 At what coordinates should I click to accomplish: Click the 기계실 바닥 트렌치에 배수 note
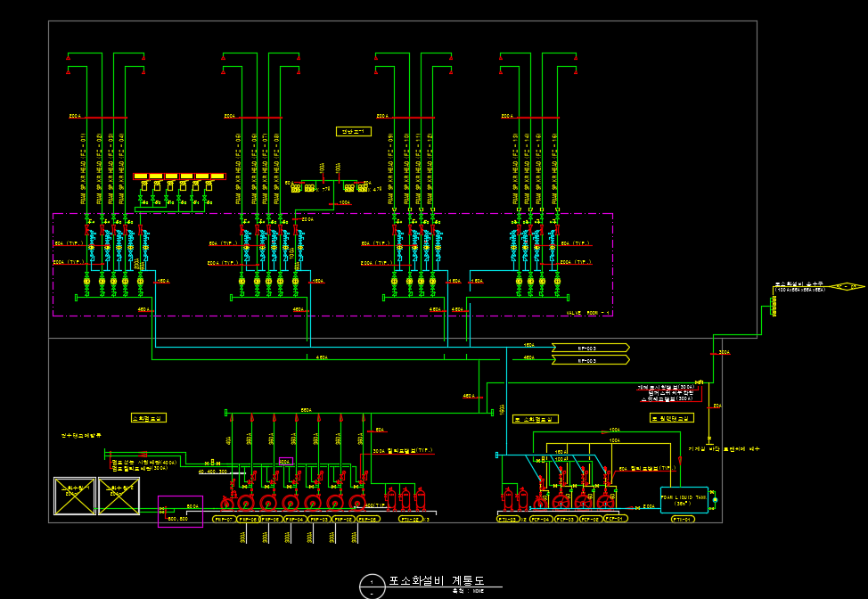pos(724,449)
